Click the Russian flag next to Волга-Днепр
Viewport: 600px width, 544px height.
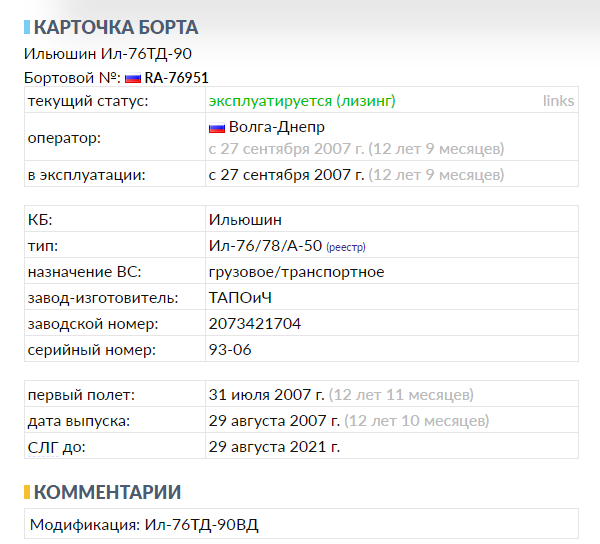click(217, 127)
